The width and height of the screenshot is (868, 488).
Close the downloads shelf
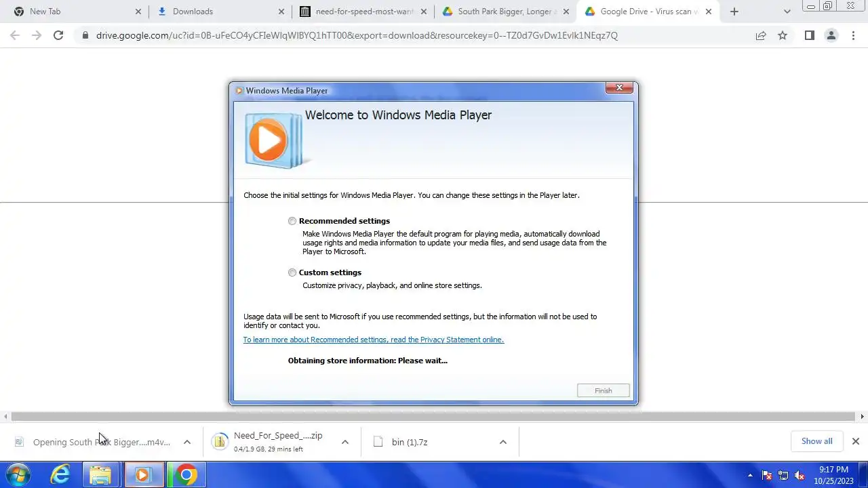coord(855,441)
